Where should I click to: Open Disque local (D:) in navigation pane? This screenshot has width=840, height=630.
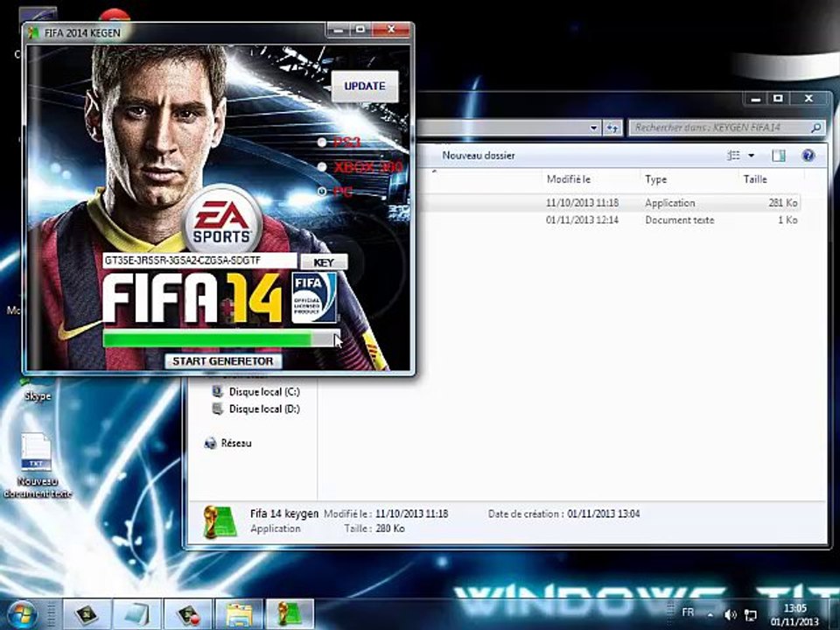pyautogui.click(x=264, y=409)
